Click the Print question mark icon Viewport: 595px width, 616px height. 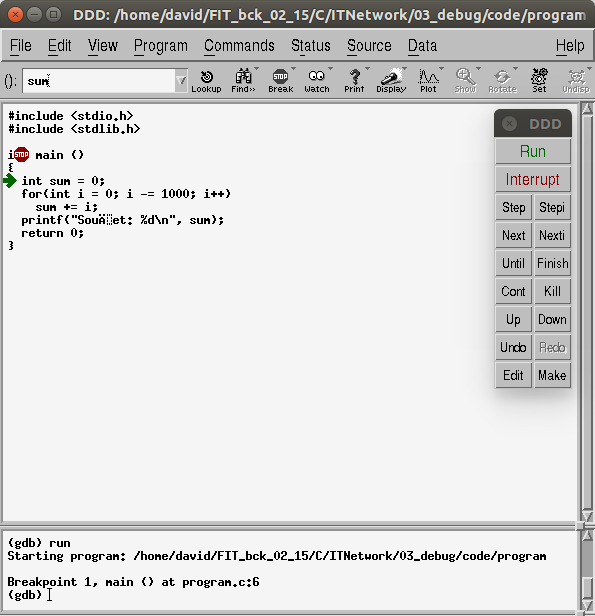(354, 81)
